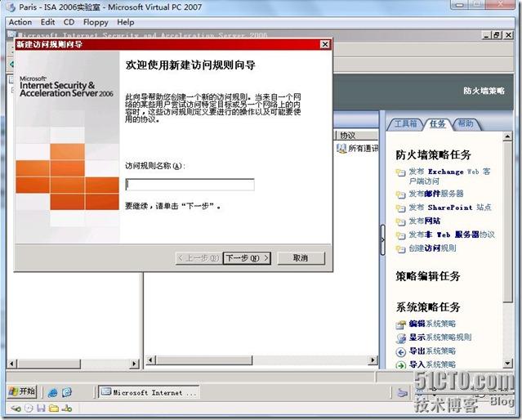Viewport: 522px width, 420px height.
Task: Click the Exchange Web client publishing icon
Action: pos(400,172)
